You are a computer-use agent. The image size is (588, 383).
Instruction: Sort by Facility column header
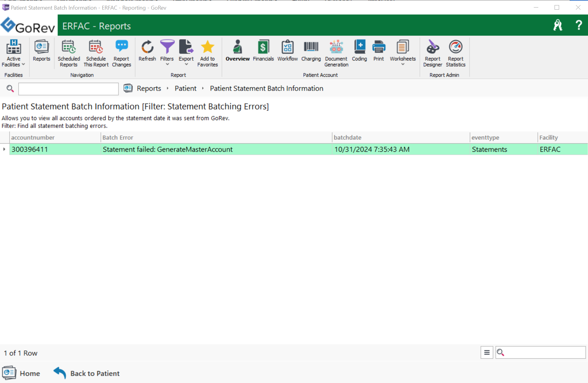coord(563,138)
